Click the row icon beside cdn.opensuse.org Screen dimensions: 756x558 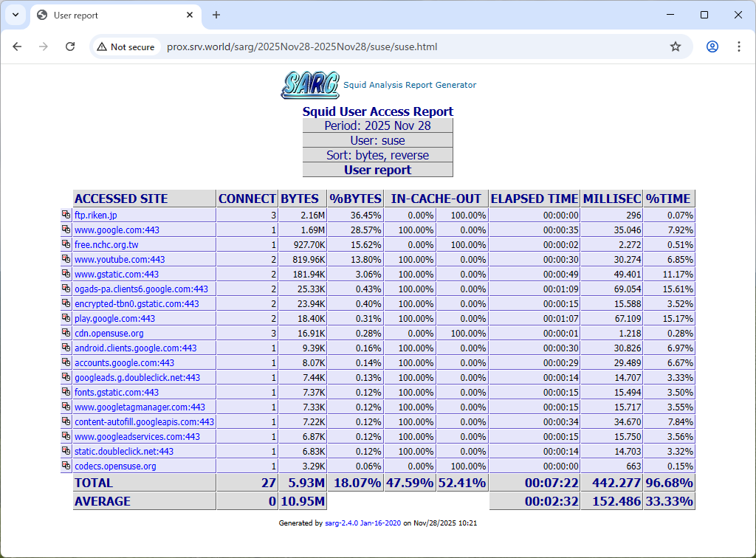66,333
